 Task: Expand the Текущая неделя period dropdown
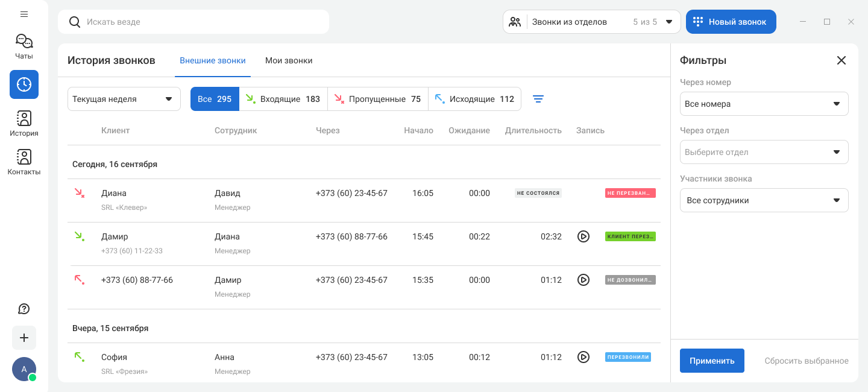coord(124,99)
